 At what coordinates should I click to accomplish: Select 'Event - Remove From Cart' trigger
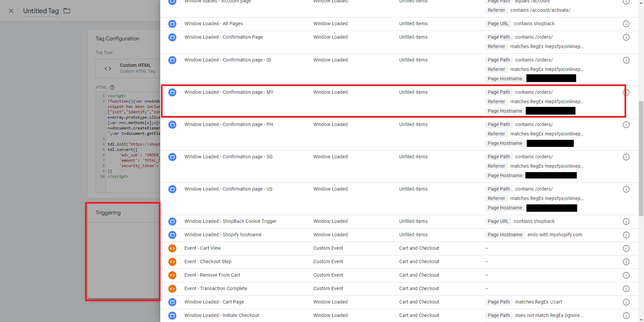(x=399, y=275)
